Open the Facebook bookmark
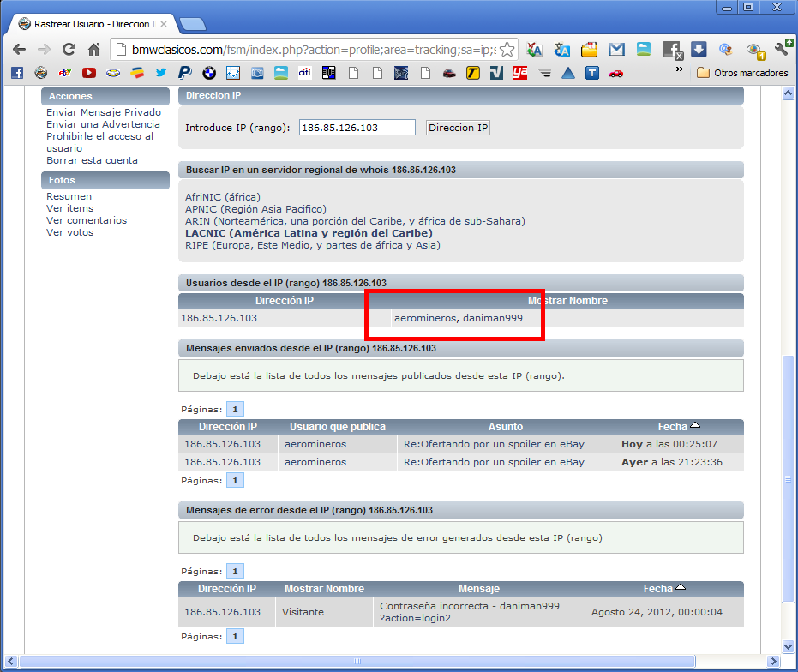798x672 pixels. [x=17, y=73]
